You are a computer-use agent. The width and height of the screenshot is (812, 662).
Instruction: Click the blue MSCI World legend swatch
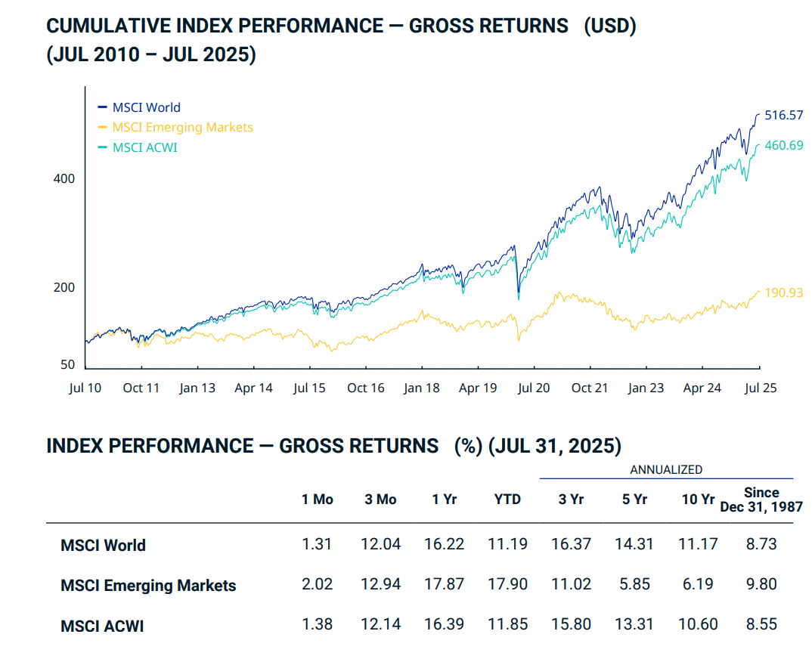(x=103, y=107)
